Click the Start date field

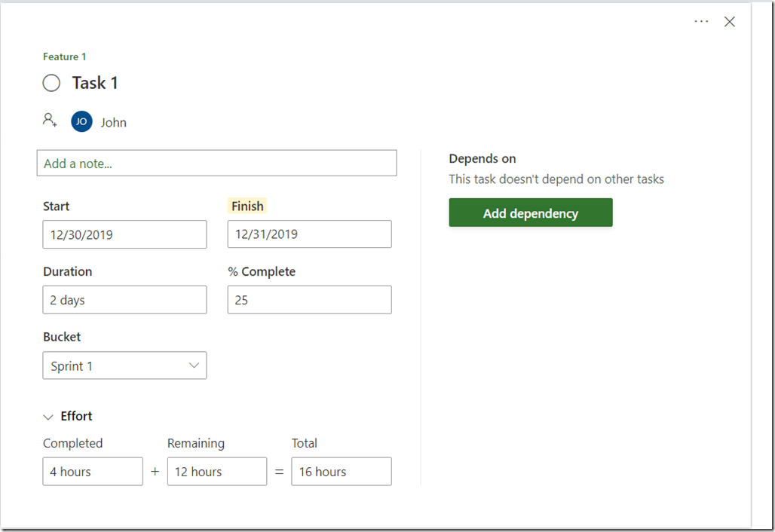click(x=124, y=234)
